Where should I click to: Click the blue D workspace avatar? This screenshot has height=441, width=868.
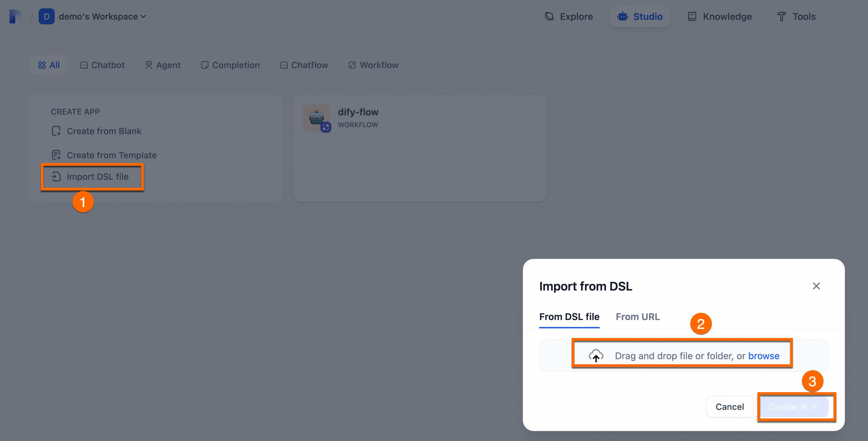click(46, 16)
